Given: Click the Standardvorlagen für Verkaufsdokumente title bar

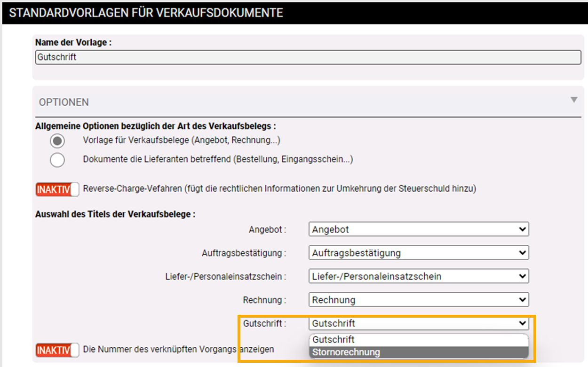Looking at the screenshot, I should click(146, 13).
